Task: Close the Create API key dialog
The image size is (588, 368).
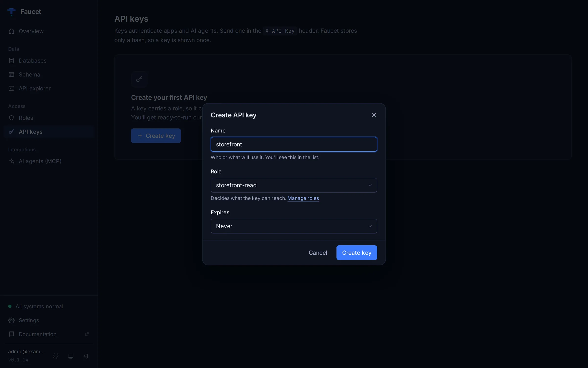Action: 374,115
